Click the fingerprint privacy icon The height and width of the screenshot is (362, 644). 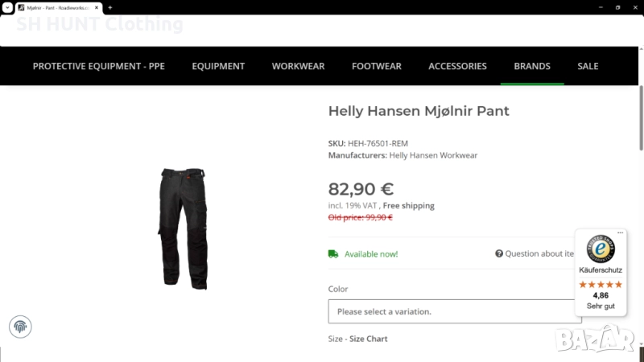[x=20, y=326]
